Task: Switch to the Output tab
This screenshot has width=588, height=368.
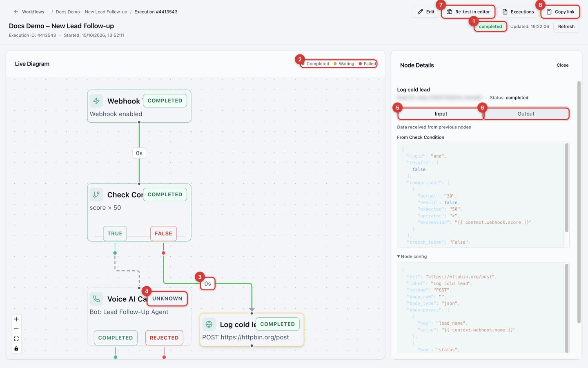Action: [x=526, y=114]
